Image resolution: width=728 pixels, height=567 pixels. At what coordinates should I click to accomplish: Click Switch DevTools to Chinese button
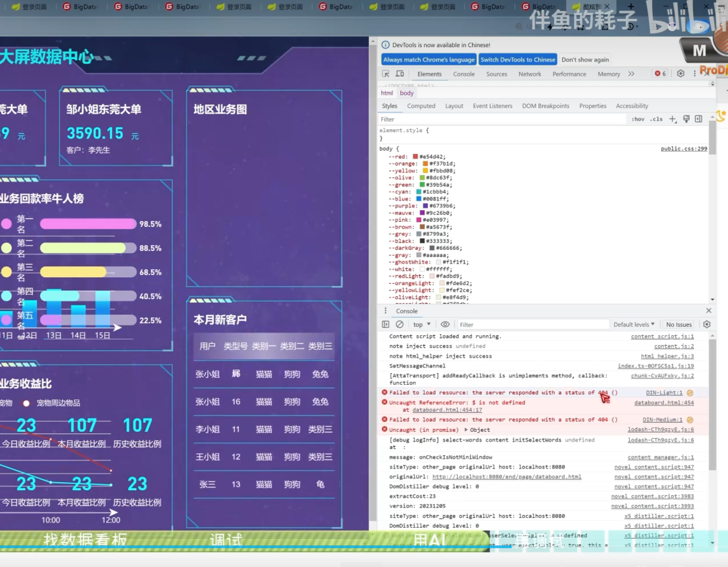[x=518, y=59]
